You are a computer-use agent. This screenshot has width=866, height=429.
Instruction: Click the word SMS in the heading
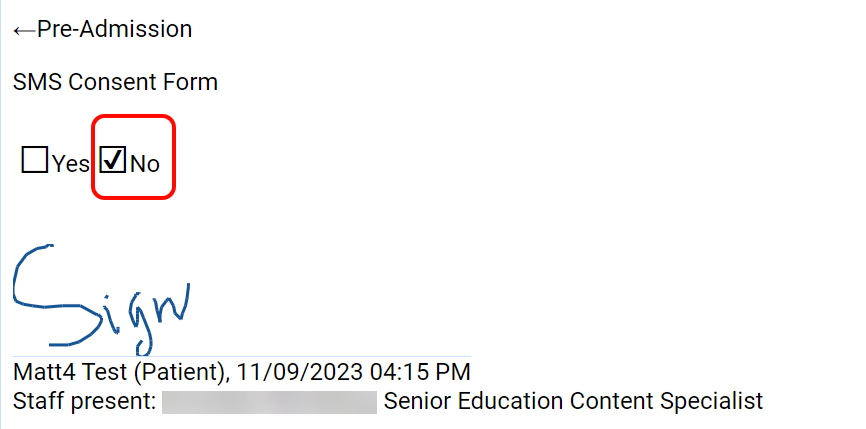(x=35, y=82)
